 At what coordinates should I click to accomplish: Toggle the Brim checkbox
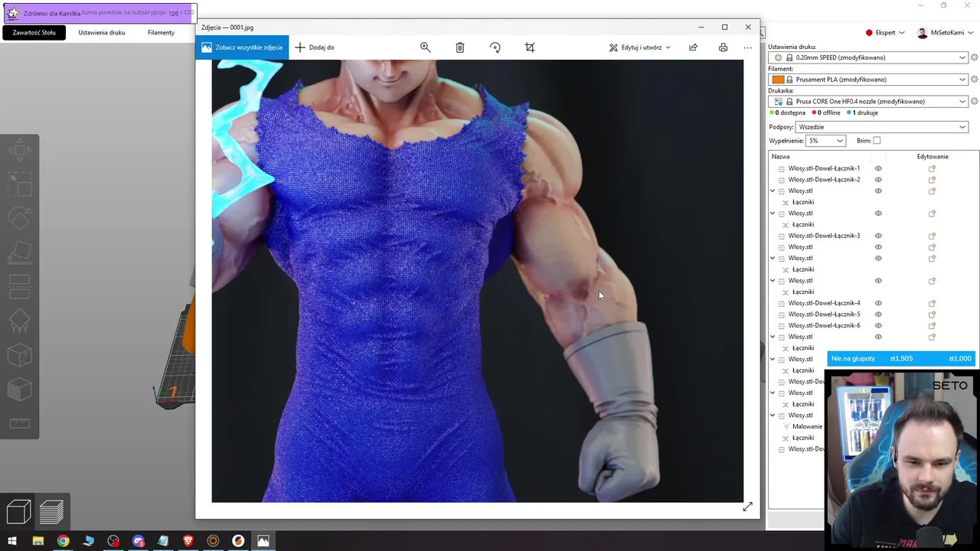tap(877, 141)
